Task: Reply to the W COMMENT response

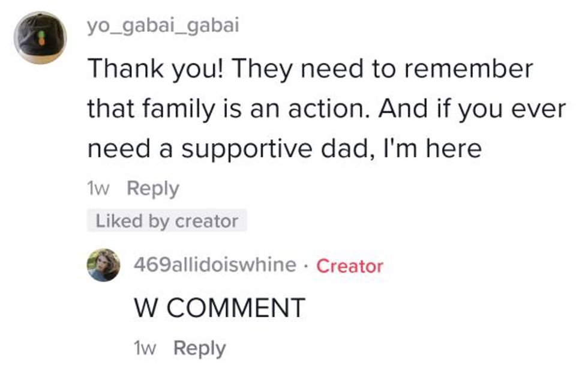Action: 199,348
